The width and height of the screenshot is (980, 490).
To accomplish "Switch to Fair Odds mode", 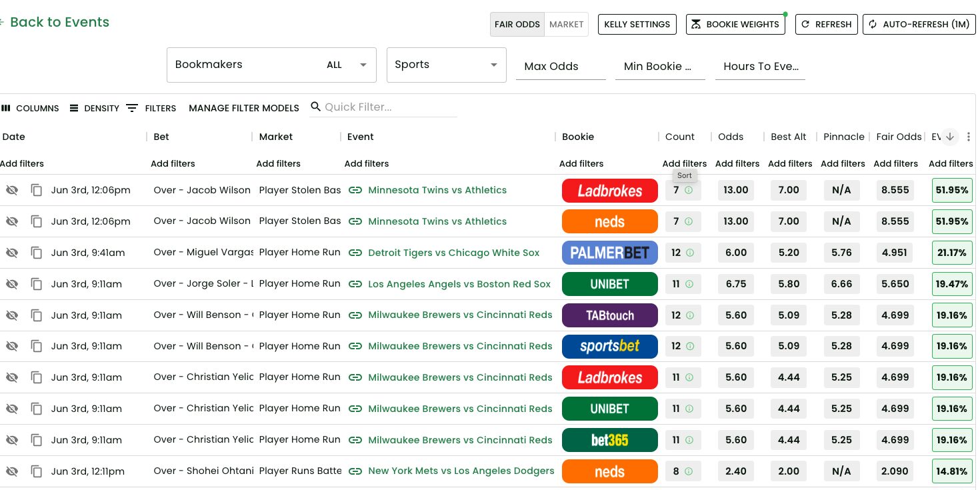I will click(x=517, y=24).
